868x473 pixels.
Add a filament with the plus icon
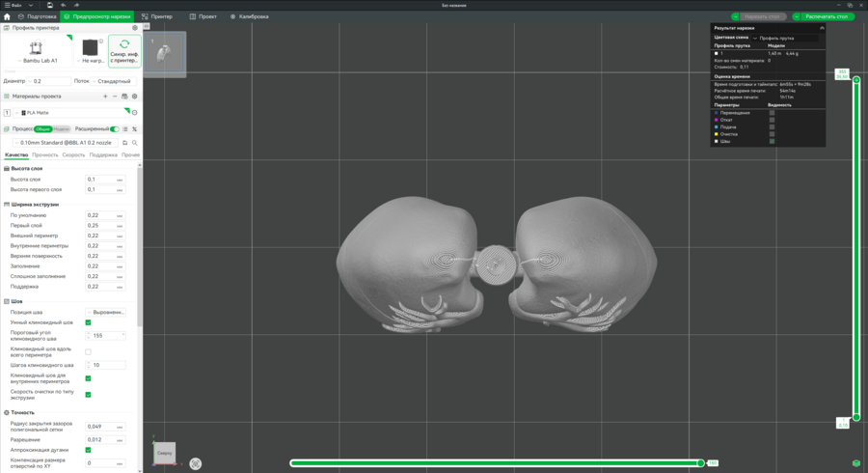tap(105, 97)
